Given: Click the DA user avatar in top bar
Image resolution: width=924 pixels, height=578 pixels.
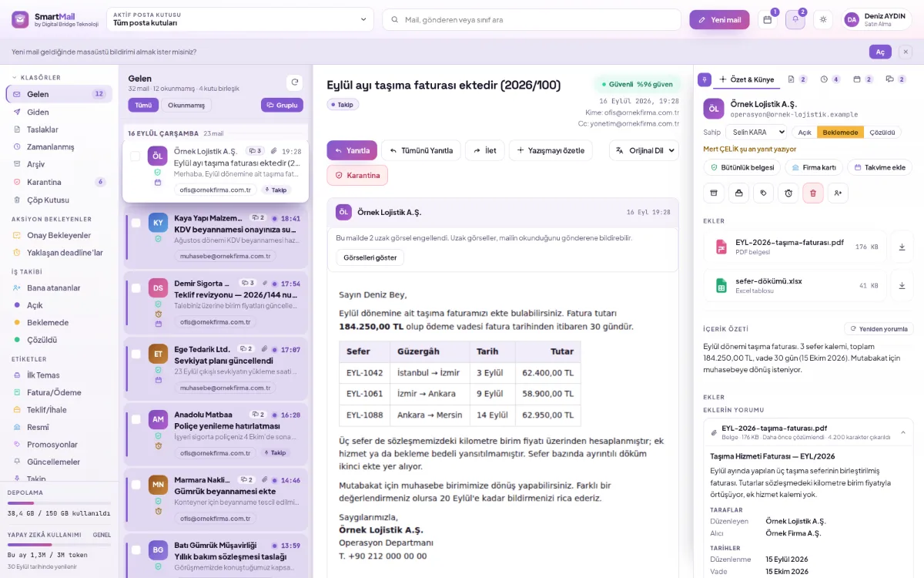Looking at the screenshot, I should [x=852, y=20].
